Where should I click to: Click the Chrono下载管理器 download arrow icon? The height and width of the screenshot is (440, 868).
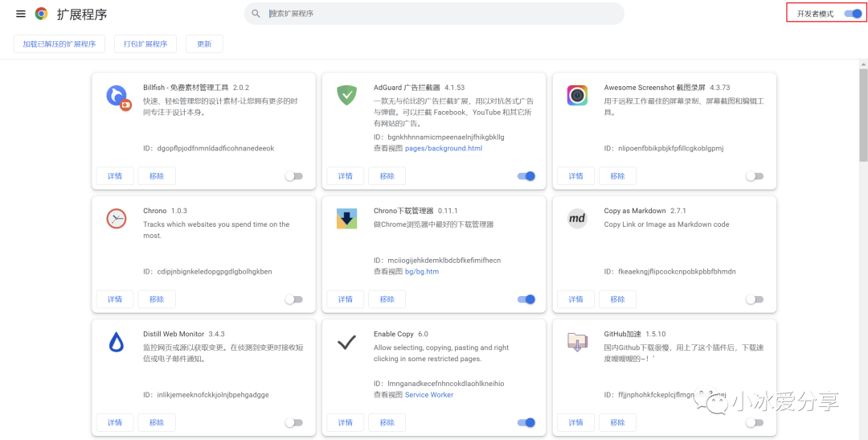[347, 219]
